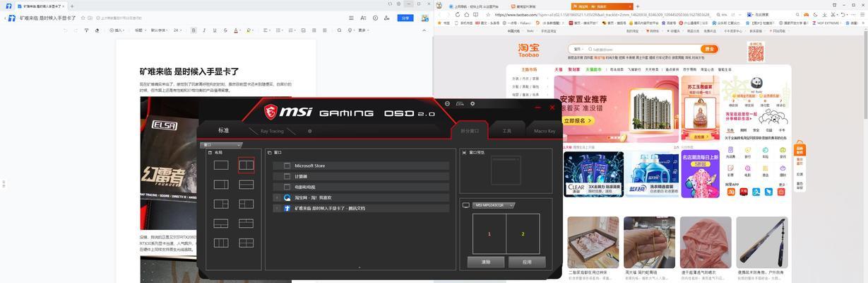Check the 电影和电视 window checkbox
Viewport: 868px width, 283px height.
coord(287,187)
